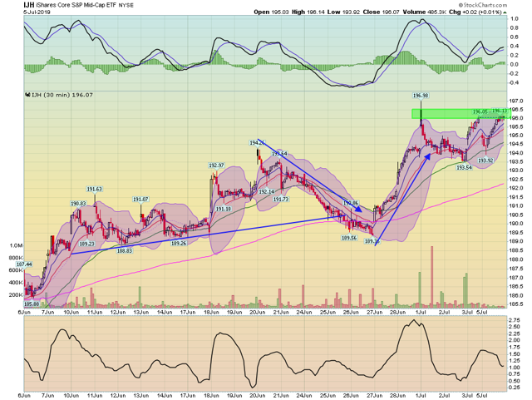532x400 pixels.
Task: Click the -0.4 MACD axis label
Action: [514, 82]
